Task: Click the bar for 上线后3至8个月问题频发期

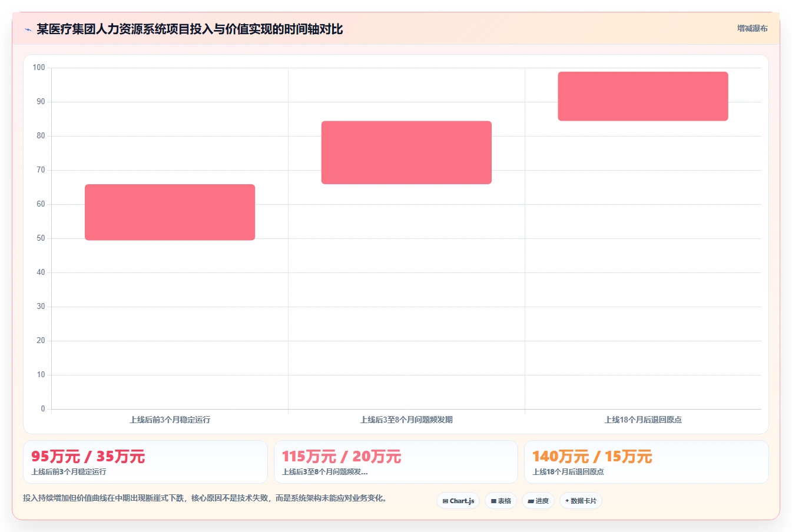Action: [406, 152]
